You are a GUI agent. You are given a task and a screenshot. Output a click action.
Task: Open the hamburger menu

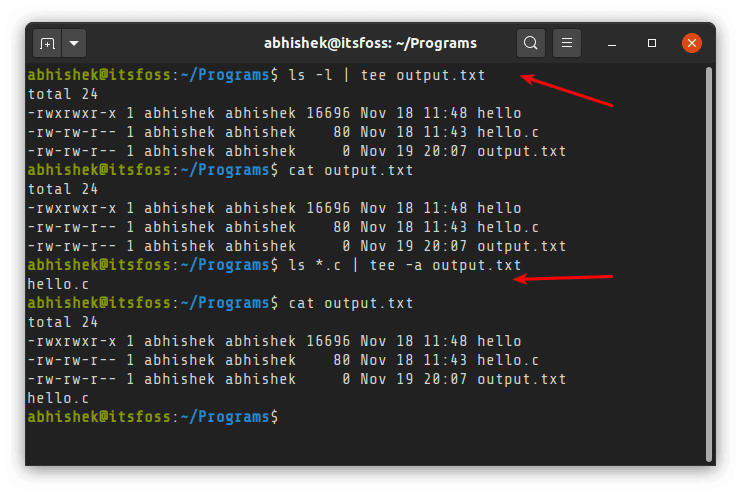[566, 44]
